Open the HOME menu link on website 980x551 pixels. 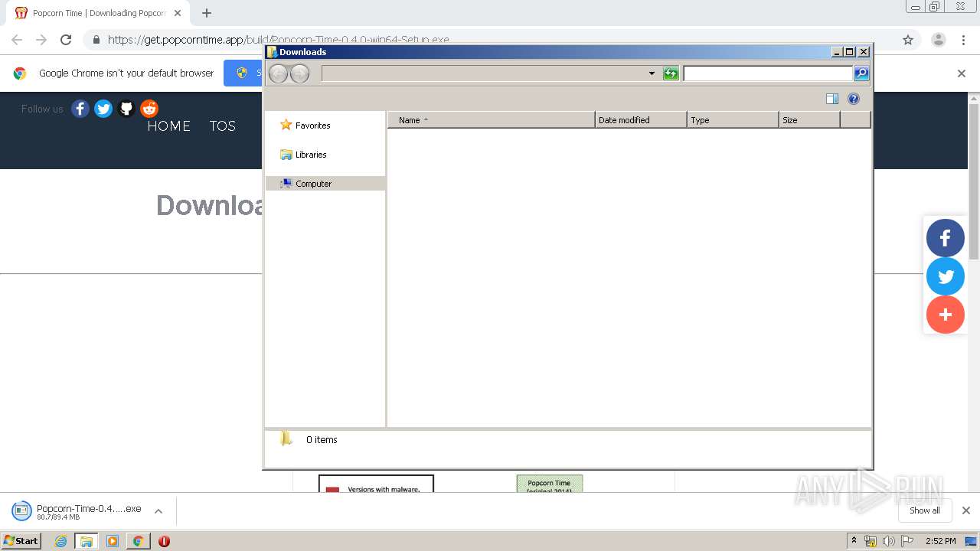click(x=169, y=126)
